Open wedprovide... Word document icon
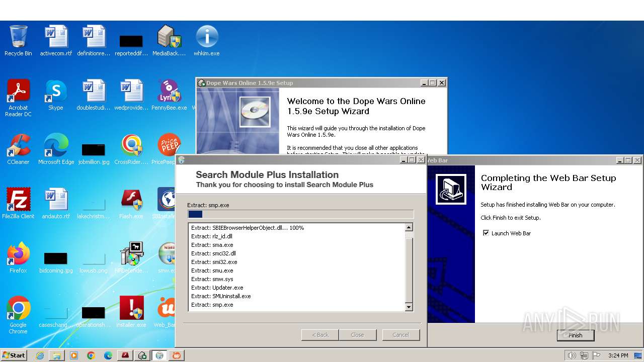The image size is (644, 362). click(131, 95)
